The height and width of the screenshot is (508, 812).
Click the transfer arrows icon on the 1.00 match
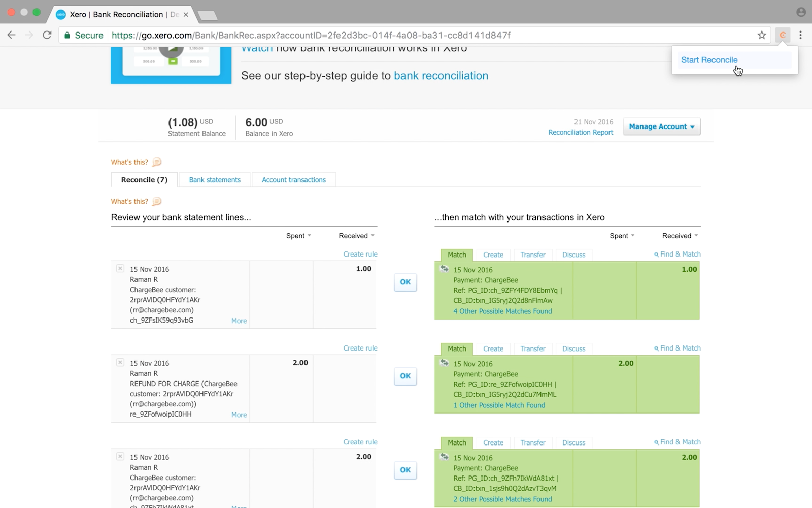444,269
